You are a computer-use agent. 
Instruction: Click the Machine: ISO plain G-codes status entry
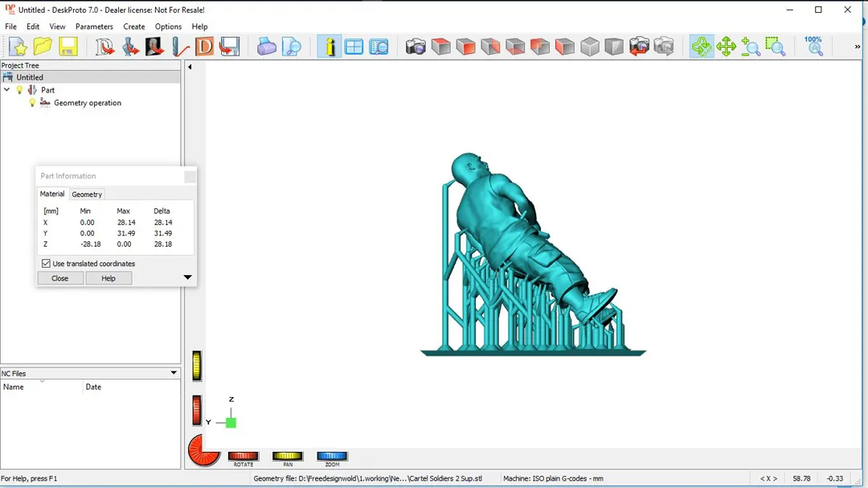point(553,478)
